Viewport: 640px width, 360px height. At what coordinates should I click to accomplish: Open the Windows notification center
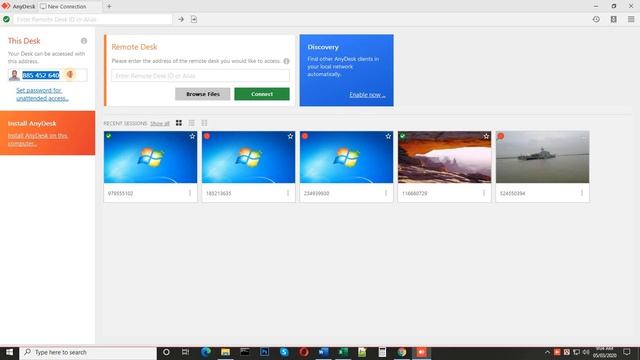click(x=627, y=352)
